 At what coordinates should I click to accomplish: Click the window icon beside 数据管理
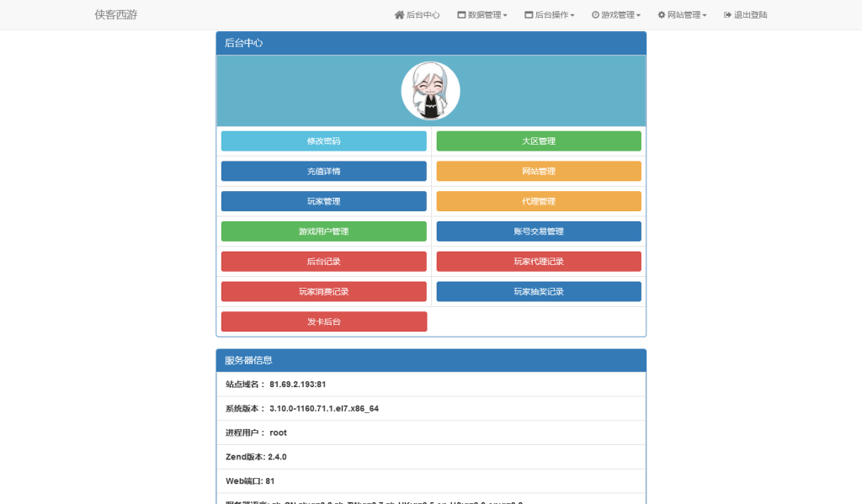tap(460, 14)
